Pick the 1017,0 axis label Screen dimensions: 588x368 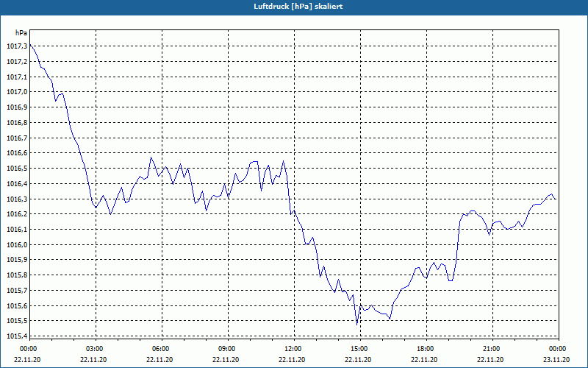tap(17, 92)
